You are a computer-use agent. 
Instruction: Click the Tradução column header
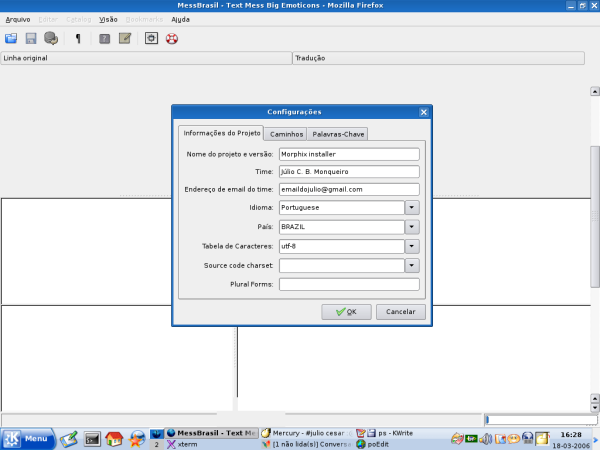[x=439, y=58]
